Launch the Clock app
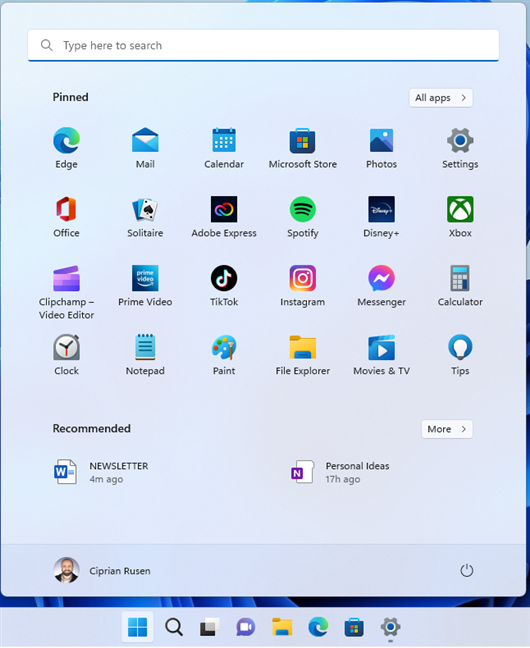Image resolution: width=530 pixels, height=648 pixels. click(66, 355)
